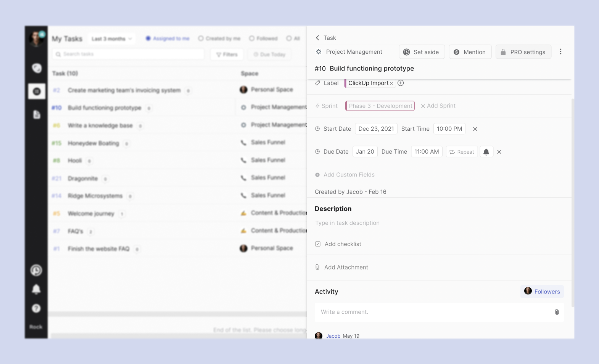Click the Phase 3 - Development sprint tag
This screenshot has height=364, width=599.
pyautogui.click(x=380, y=106)
